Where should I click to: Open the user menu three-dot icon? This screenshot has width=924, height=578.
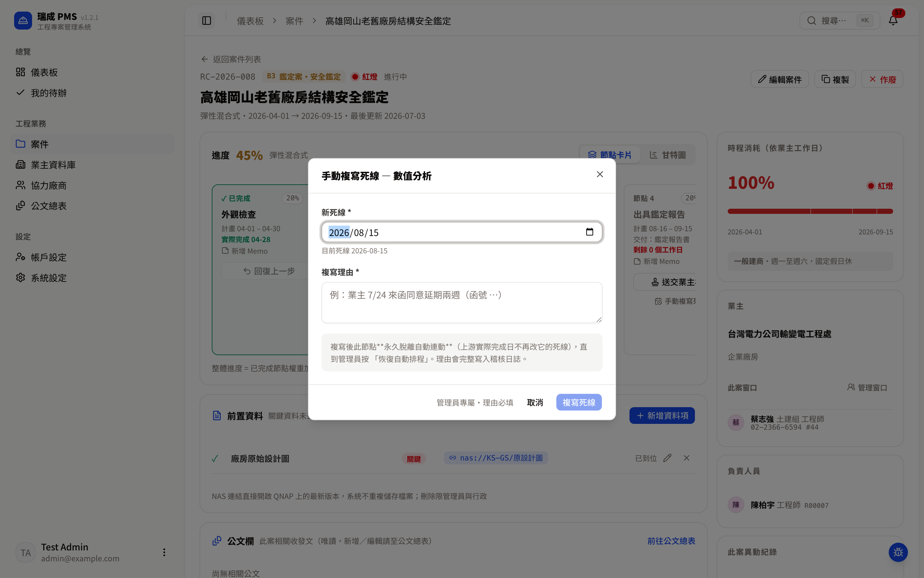pos(164,552)
